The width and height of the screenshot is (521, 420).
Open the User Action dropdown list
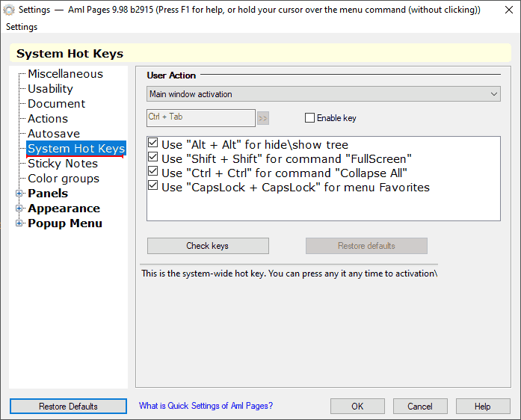(324, 94)
